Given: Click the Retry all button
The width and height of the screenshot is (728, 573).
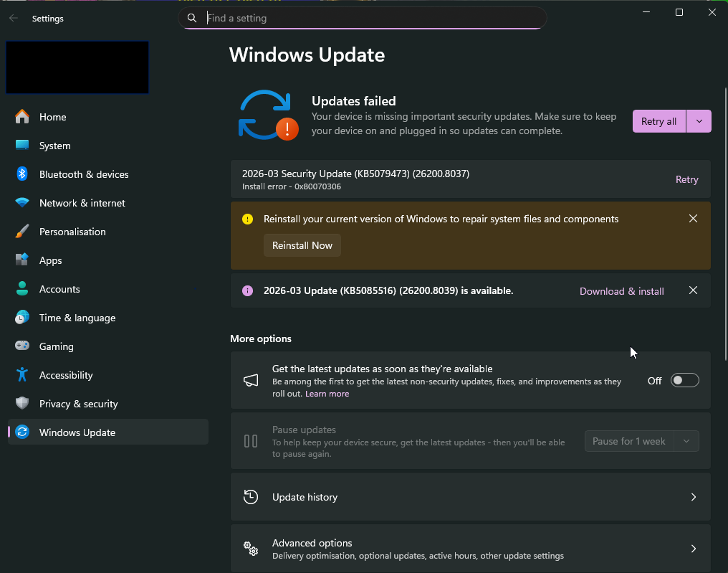Looking at the screenshot, I should (x=658, y=121).
